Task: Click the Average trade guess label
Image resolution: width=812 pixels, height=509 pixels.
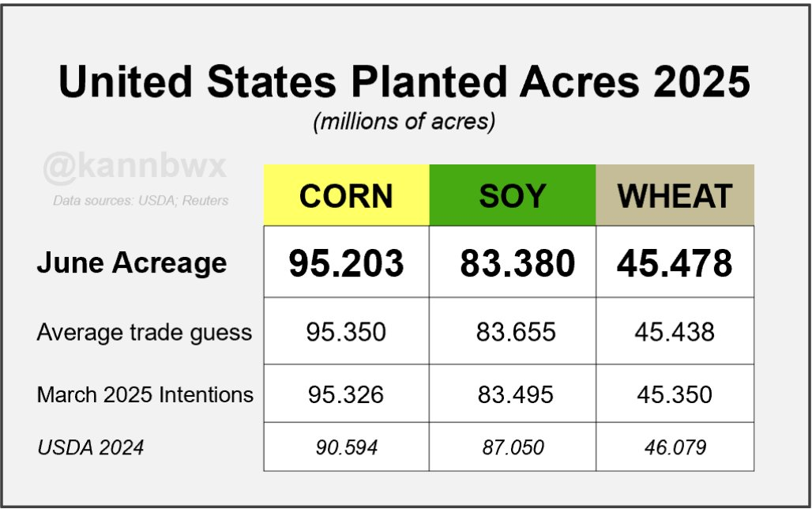Action: coord(144,332)
